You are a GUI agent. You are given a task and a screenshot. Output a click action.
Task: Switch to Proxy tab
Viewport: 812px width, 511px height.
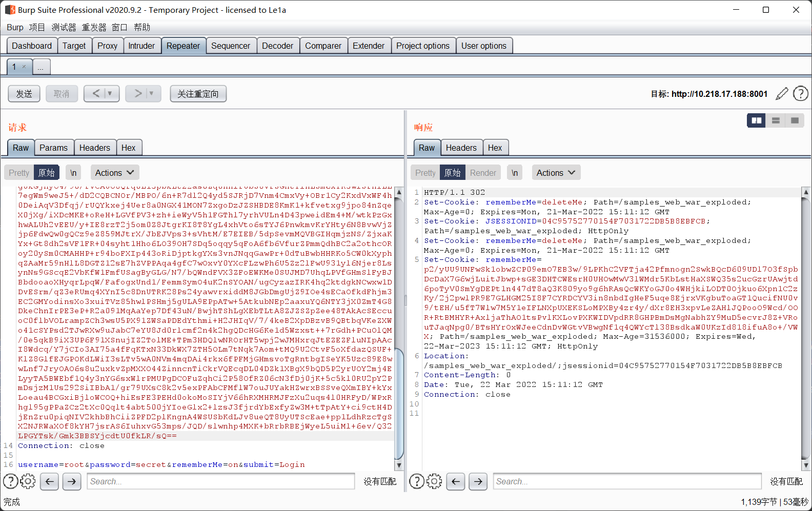tap(108, 46)
